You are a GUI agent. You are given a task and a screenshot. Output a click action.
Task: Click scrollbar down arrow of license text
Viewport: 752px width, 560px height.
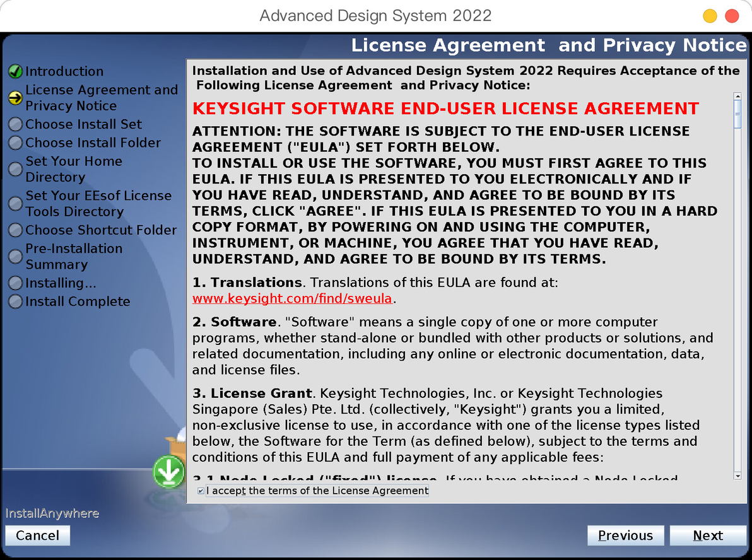click(x=737, y=475)
